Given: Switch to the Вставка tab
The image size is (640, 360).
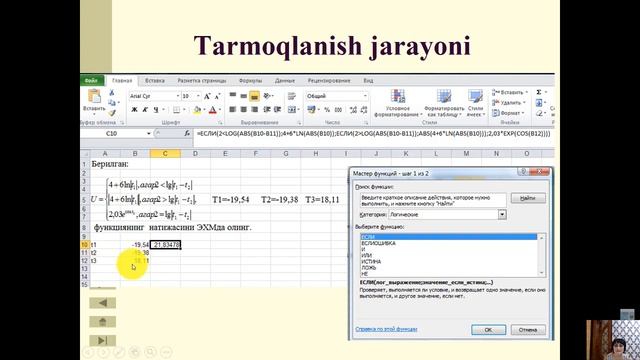Looking at the screenshot, I should tap(155, 81).
